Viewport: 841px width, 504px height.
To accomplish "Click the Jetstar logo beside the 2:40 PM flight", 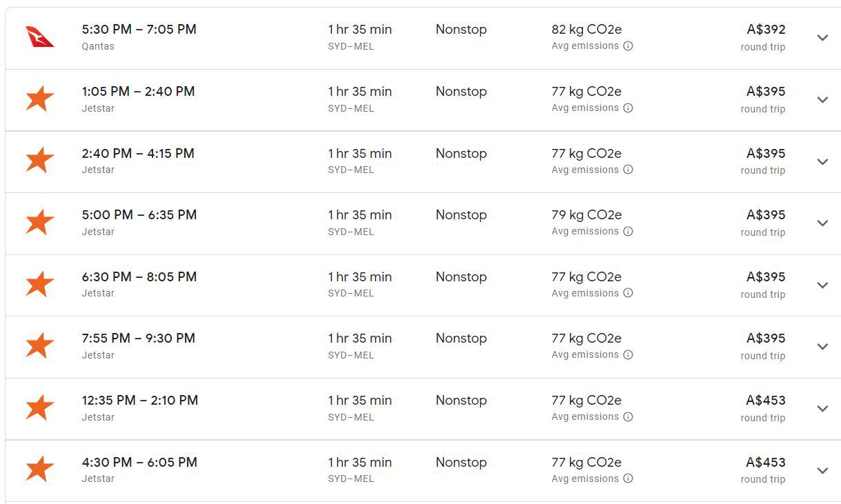I will coord(39,161).
